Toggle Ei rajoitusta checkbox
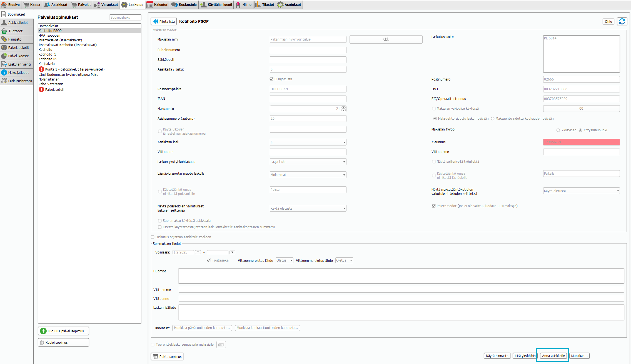 [x=271, y=79]
